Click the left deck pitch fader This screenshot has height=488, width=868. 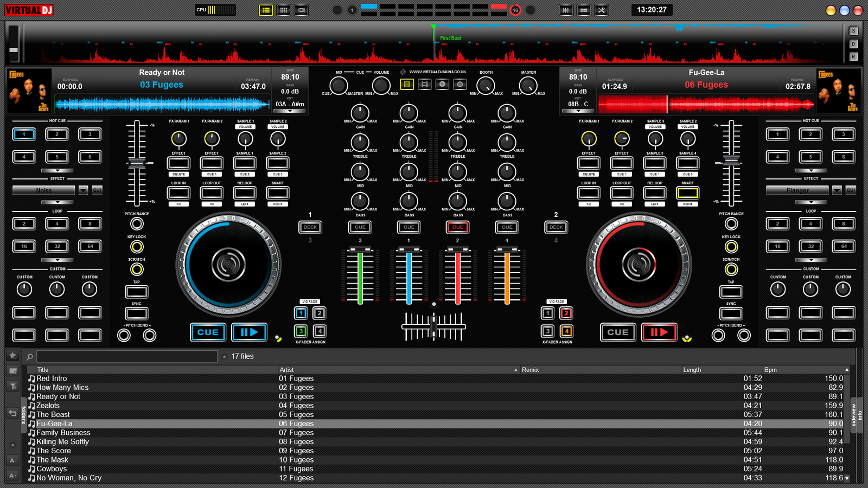(x=137, y=162)
